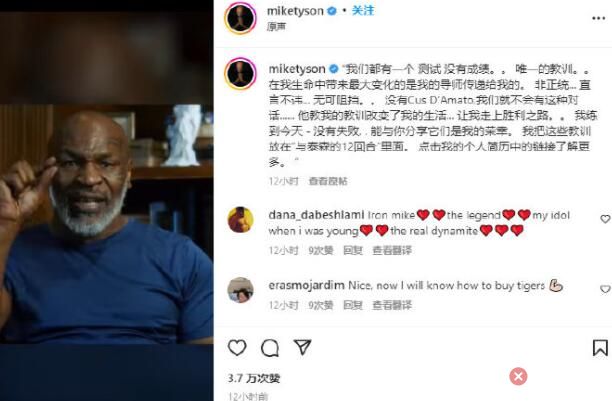This screenshot has width=612, height=401.
Task: Open the 3.7 万次赞 likes list
Action: [x=254, y=378]
